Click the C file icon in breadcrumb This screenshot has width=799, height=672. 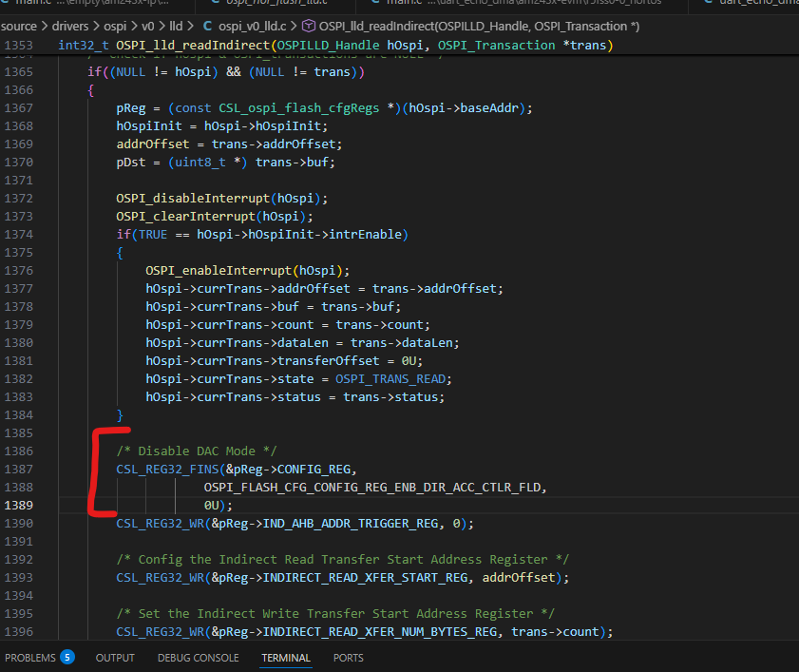[207, 26]
